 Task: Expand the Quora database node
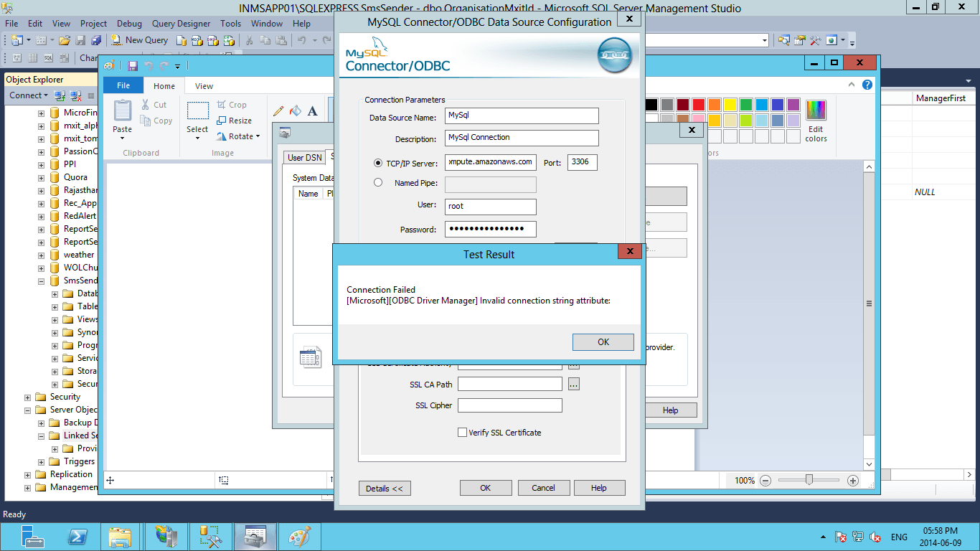coord(42,177)
